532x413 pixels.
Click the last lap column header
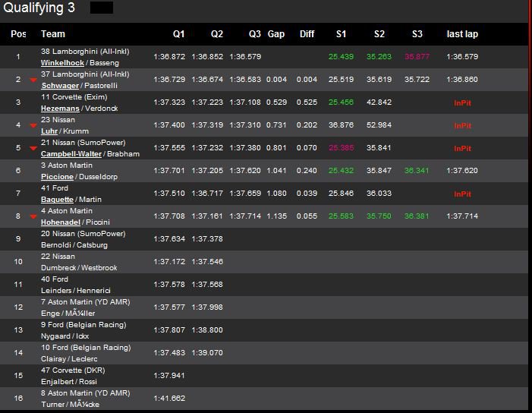click(462, 34)
